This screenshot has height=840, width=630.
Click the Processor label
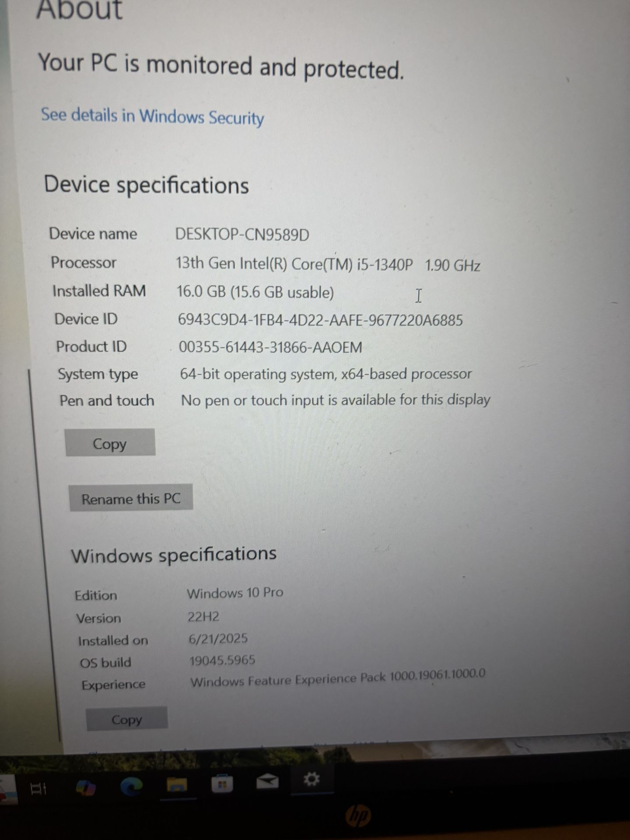pyautogui.click(x=84, y=262)
